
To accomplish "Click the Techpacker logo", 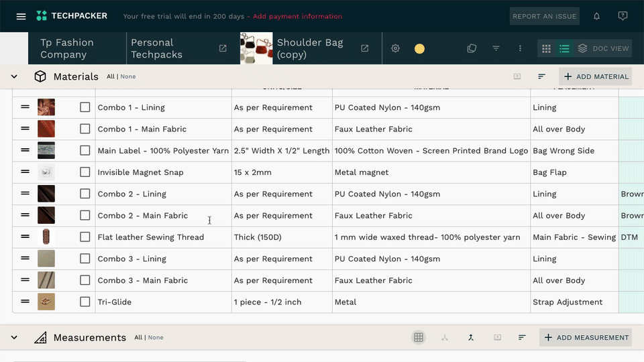I will click(x=72, y=16).
